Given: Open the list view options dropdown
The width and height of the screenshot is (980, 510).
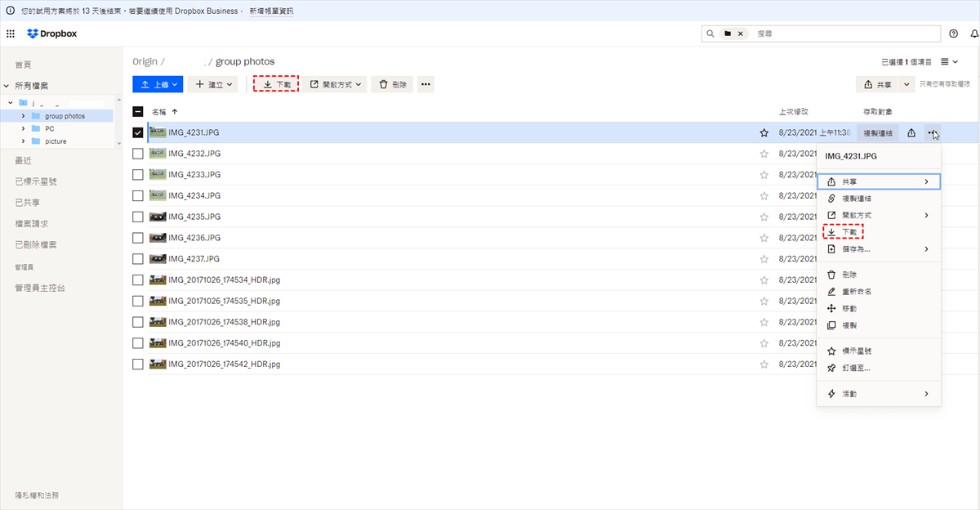Looking at the screenshot, I should 948,61.
